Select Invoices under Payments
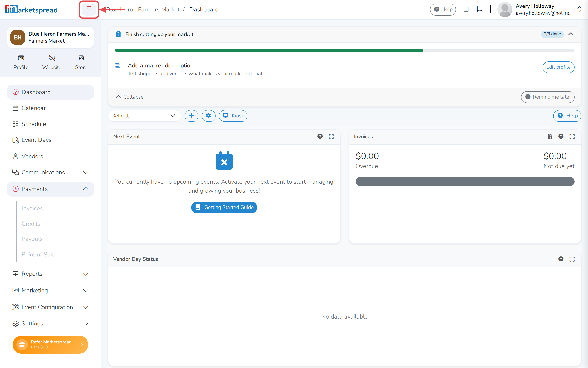Screen dimensions: 588x368 [x=32, y=208]
